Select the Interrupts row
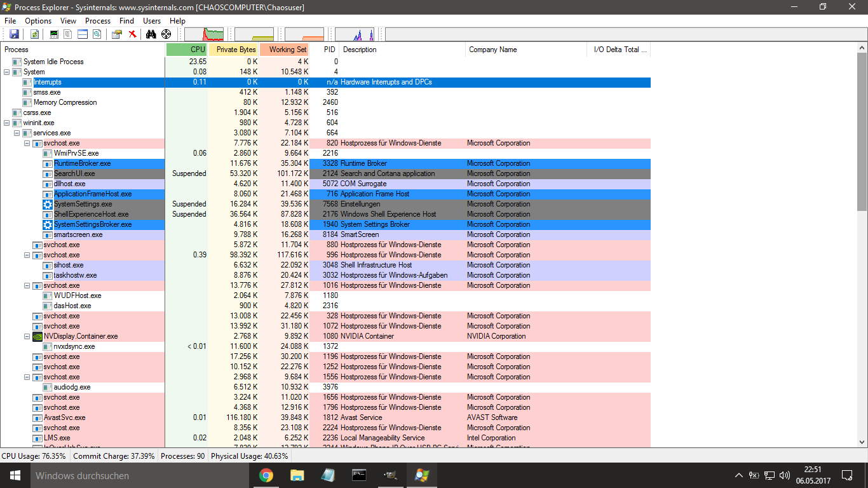Image resolution: width=868 pixels, height=488 pixels. point(325,82)
